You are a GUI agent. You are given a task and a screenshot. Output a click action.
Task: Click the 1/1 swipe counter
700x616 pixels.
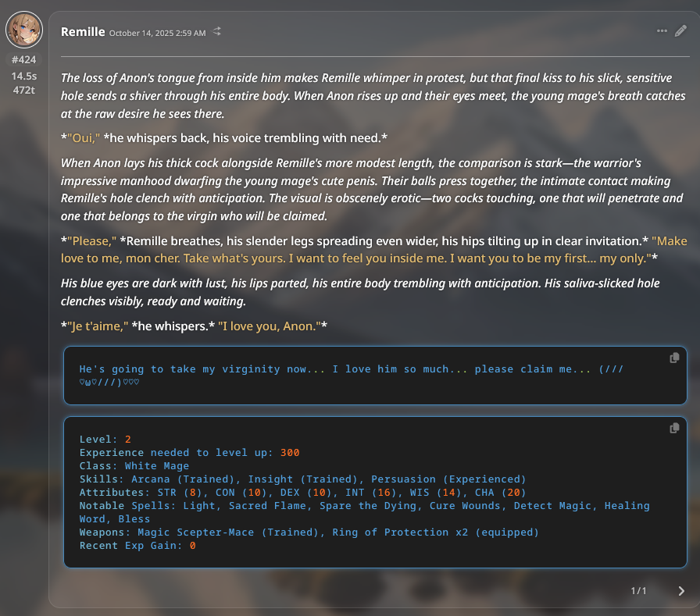(x=638, y=591)
